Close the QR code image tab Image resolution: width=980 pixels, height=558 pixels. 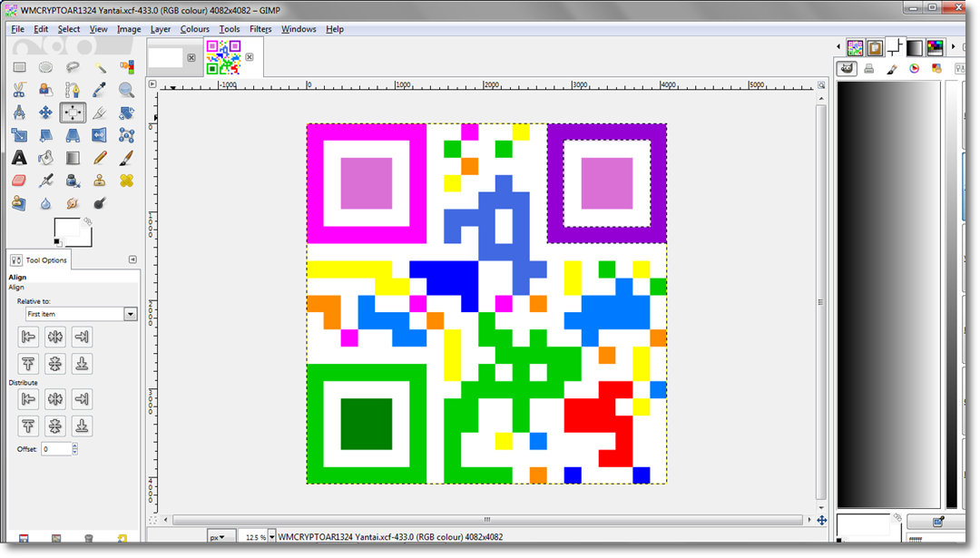click(x=250, y=57)
